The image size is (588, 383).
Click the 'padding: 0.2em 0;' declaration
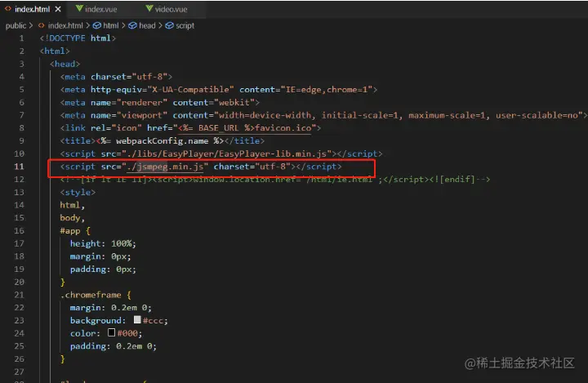(x=114, y=346)
